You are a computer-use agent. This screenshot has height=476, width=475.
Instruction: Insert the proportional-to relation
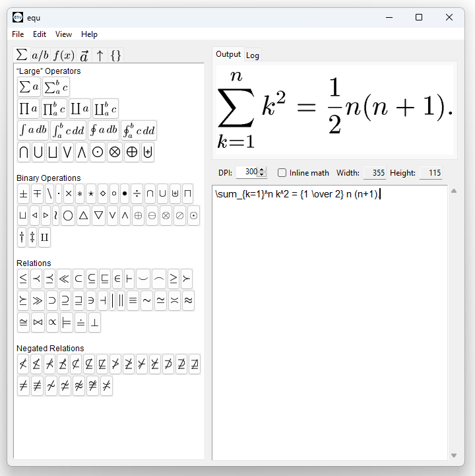(x=52, y=322)
